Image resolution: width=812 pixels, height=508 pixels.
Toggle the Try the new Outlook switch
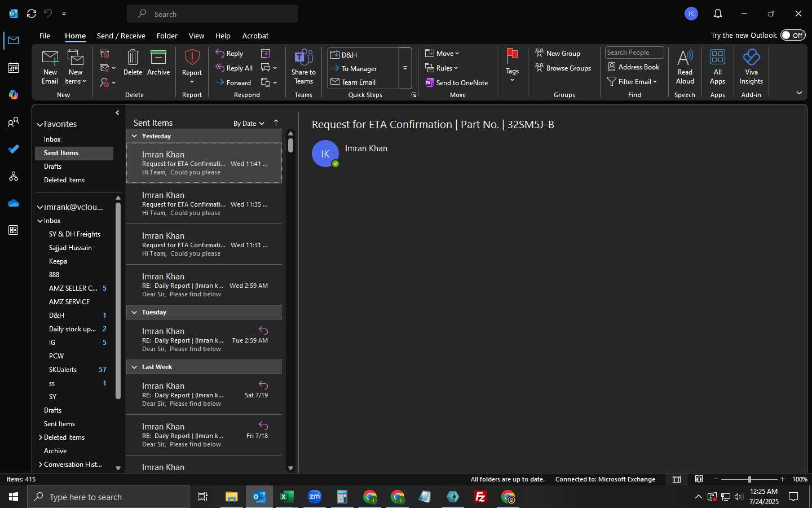793,35
